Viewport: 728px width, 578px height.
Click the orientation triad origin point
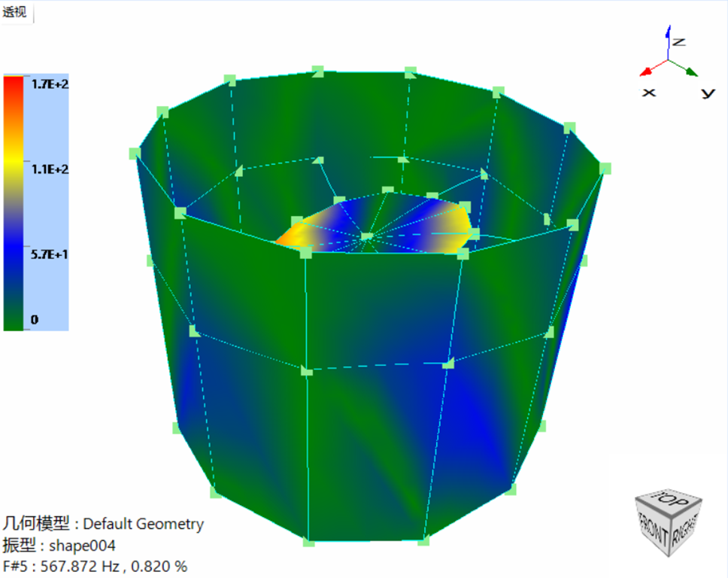668,59
